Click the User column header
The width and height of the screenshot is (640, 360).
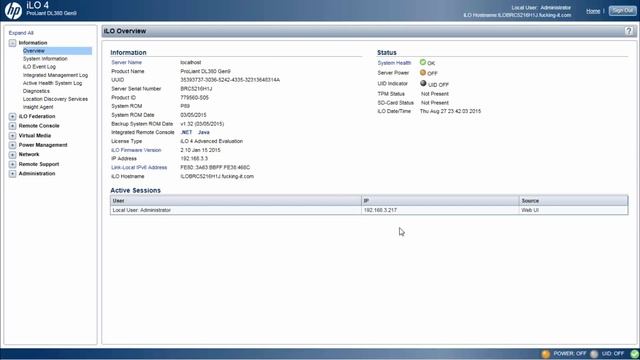point(236,201)
